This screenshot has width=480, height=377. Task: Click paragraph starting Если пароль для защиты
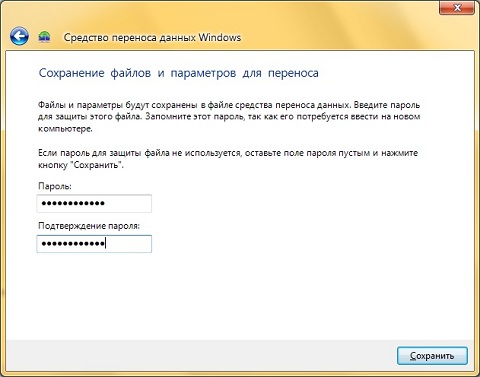228,159
